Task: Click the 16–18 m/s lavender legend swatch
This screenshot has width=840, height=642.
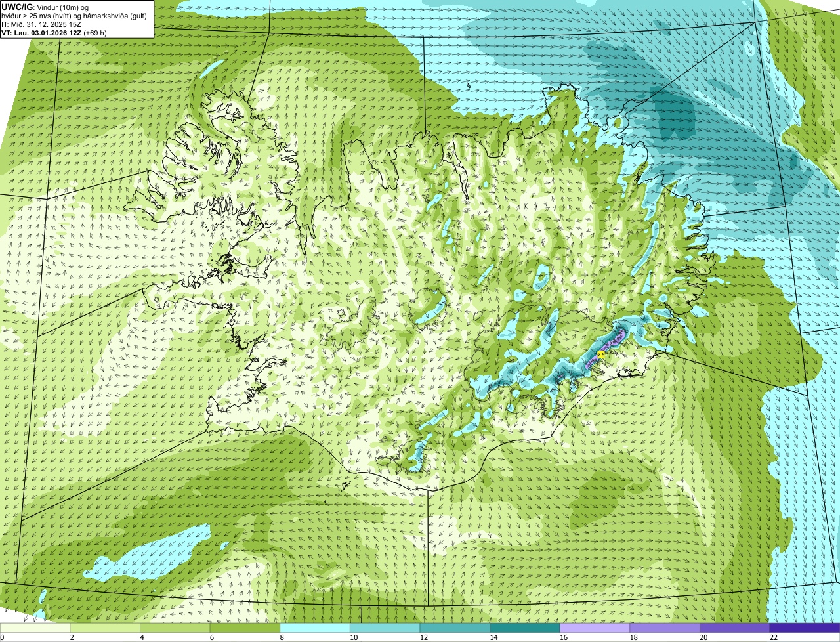Action: pyautogui.click(x=595, y=628)
